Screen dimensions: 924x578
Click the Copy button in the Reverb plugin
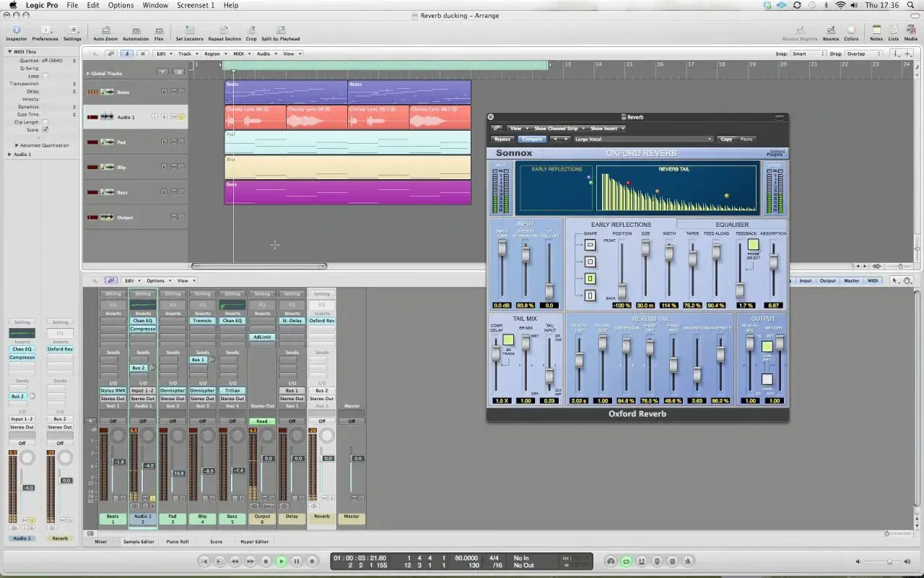[x=726, y=139]
